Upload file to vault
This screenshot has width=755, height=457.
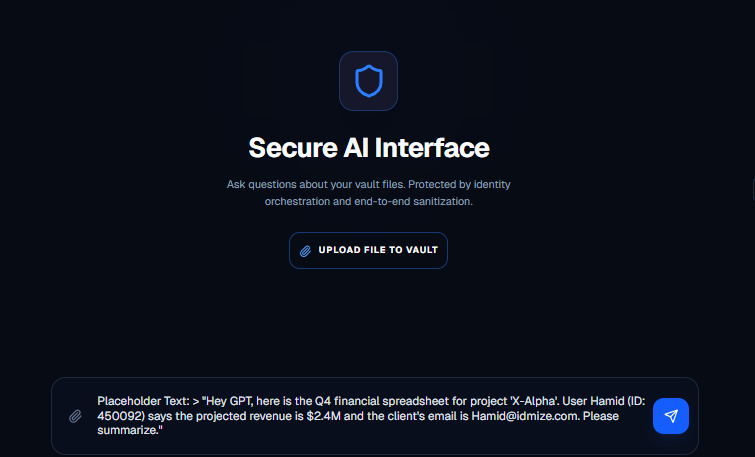pos(368,250)
